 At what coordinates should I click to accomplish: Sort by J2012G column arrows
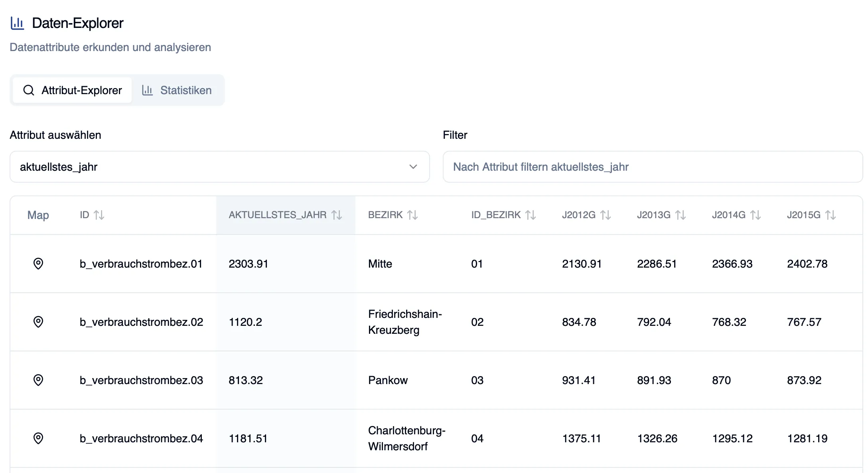(606, 215)
